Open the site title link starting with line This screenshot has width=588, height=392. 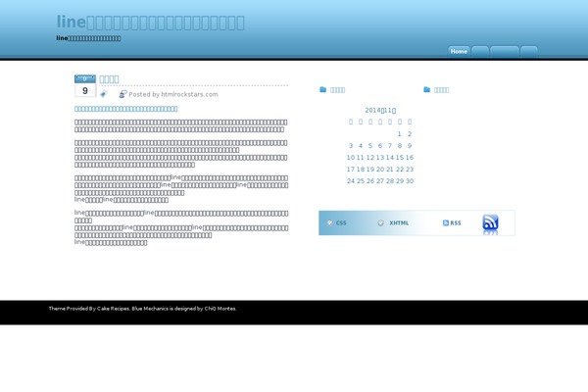[x=150, y=23]
